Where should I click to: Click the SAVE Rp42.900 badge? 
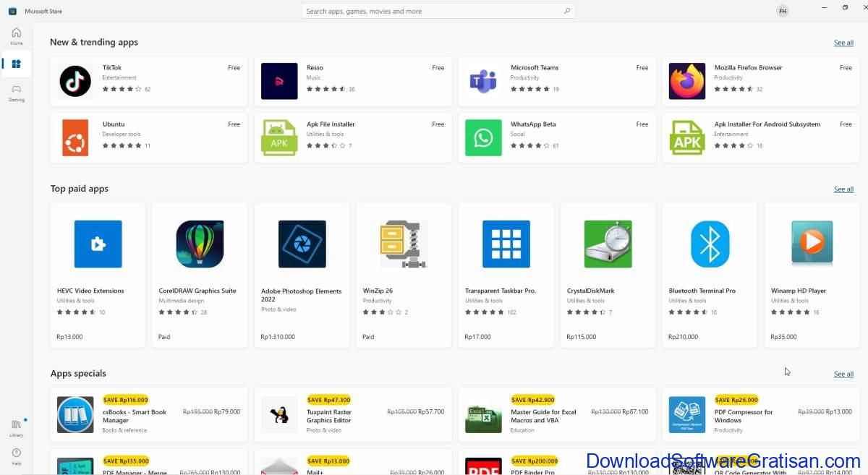click(x=532, y=400)
